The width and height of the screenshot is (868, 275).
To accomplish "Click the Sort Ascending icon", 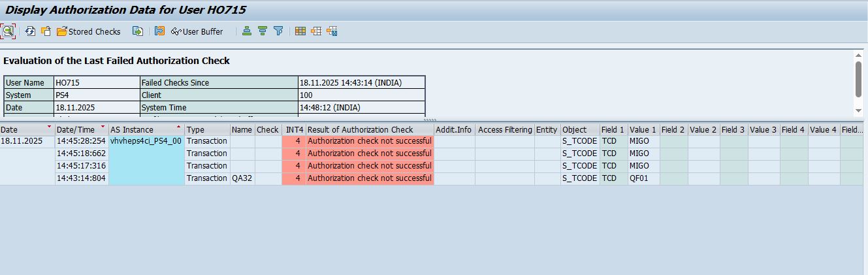I will coord(247,31).
